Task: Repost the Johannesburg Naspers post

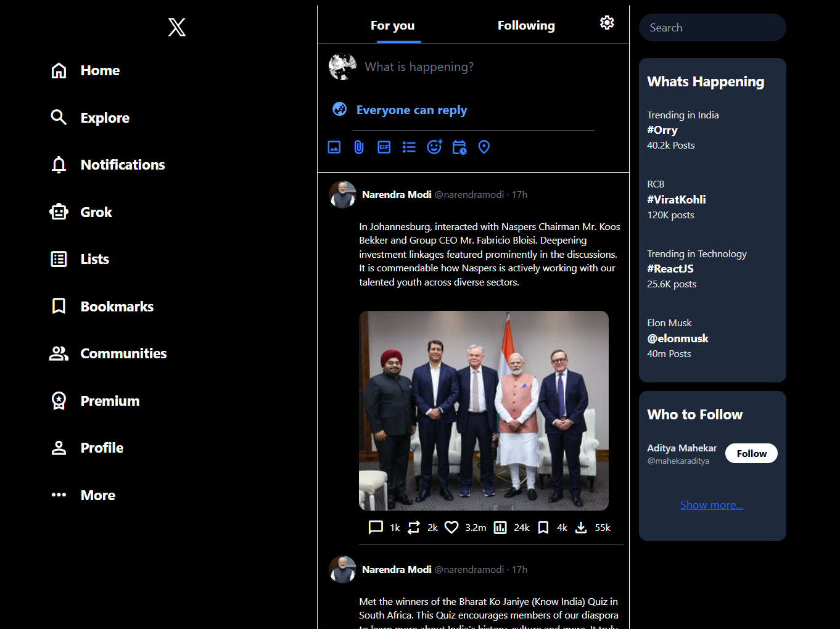Action: [x=414, y=527]
